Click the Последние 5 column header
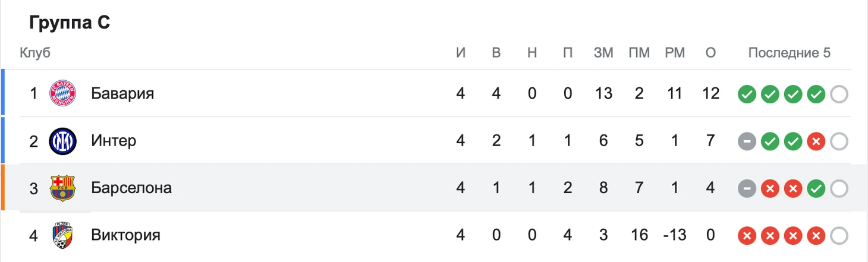The image size is (868, 262). (x=789, y=53)
